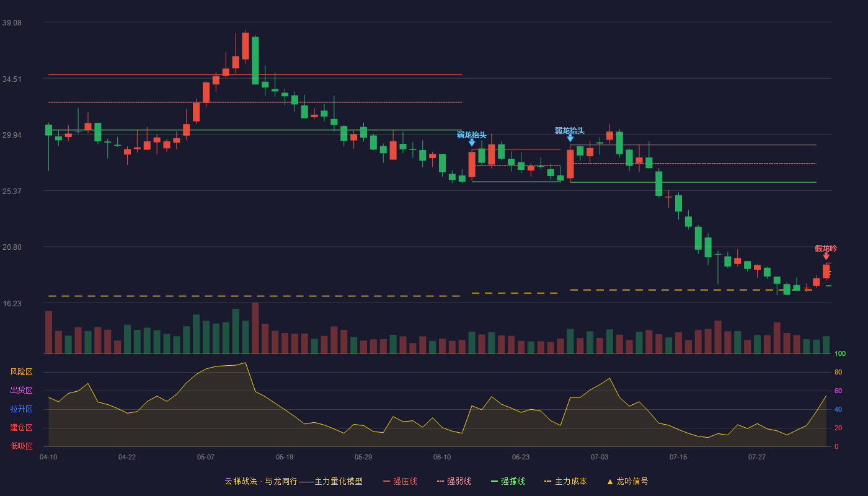Click the chart title 云梯战法 · 与龙同行——主力量化模型
The height and width of the screenshot is (496, 868).
click(293, 481)
